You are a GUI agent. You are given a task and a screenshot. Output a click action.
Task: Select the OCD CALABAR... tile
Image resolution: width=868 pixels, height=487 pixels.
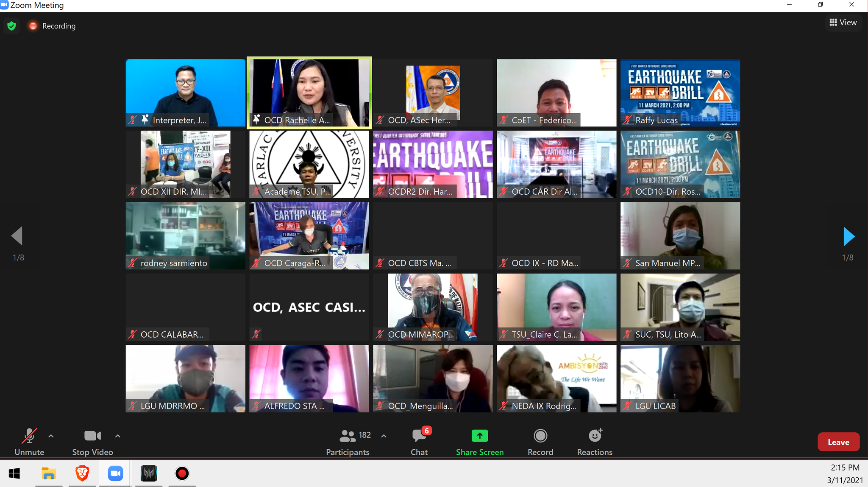tap(185, 307)
